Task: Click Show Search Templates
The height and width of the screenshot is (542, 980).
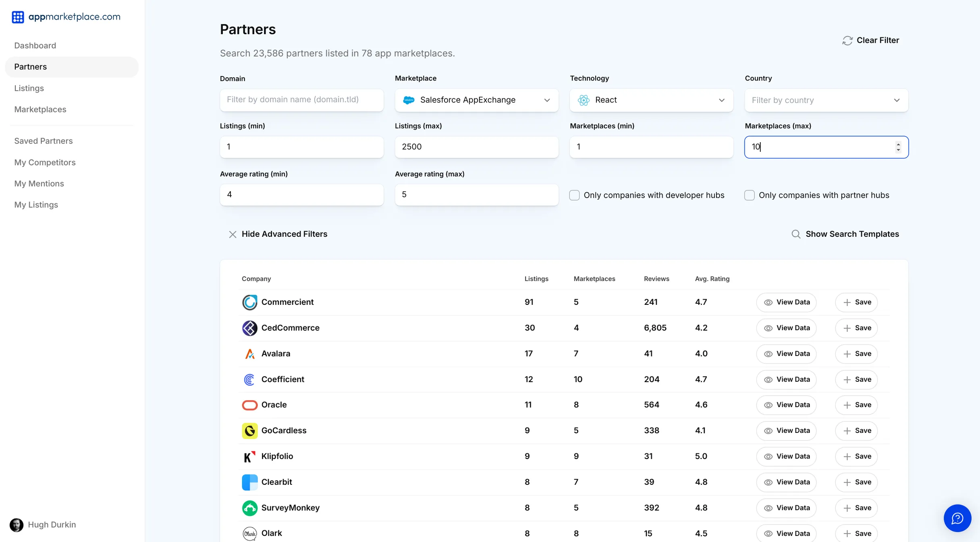Action: click(845, 234)
